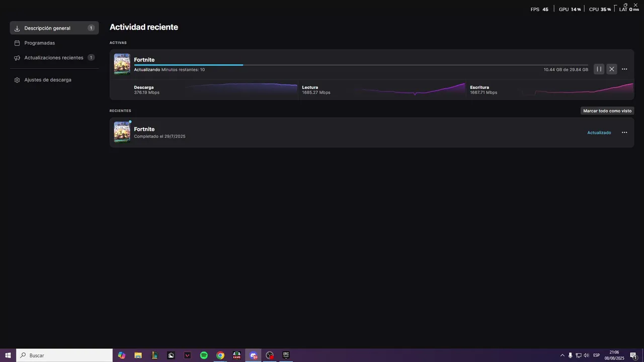This screenshot has height=362, width=644.
Task: Restore the window using the overlapping squares icon
Action: coord(625,5)
